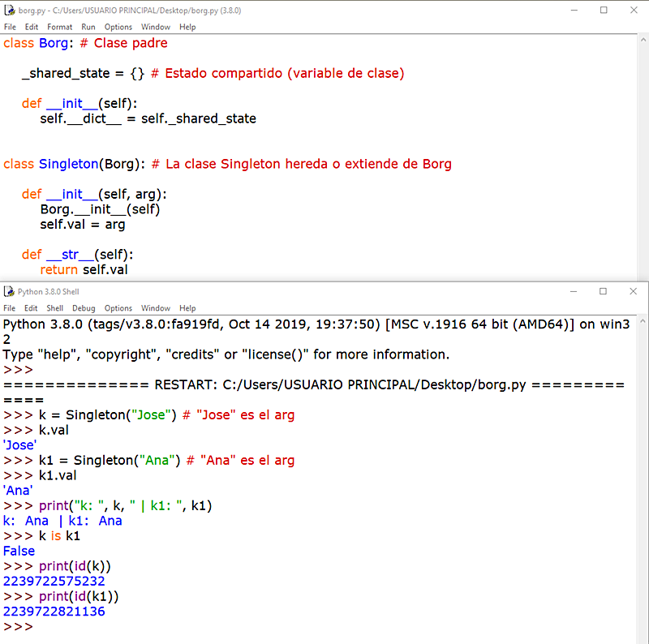Screen dimensions: 649x644
Task: Click the printed id value 2239722575232
Action: tap(54, 581)
